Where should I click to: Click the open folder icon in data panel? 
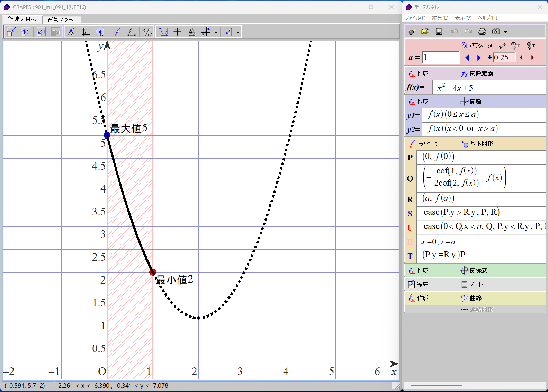425,32
